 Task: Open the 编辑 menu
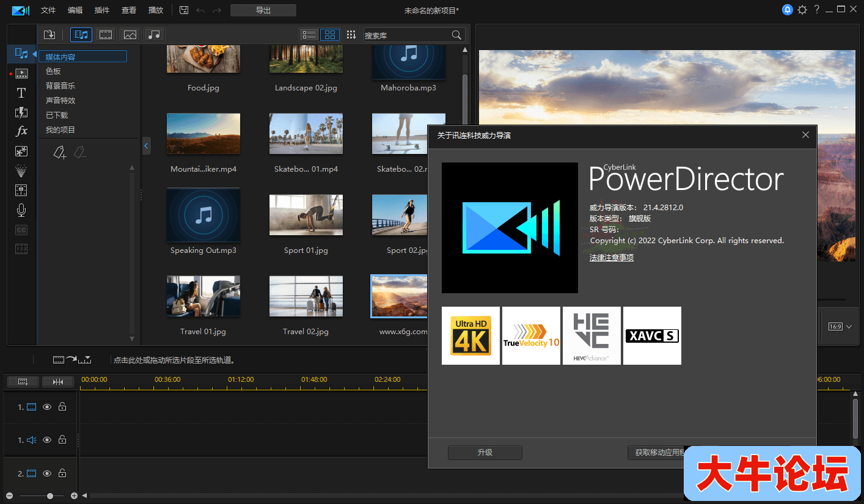point(75,10)
